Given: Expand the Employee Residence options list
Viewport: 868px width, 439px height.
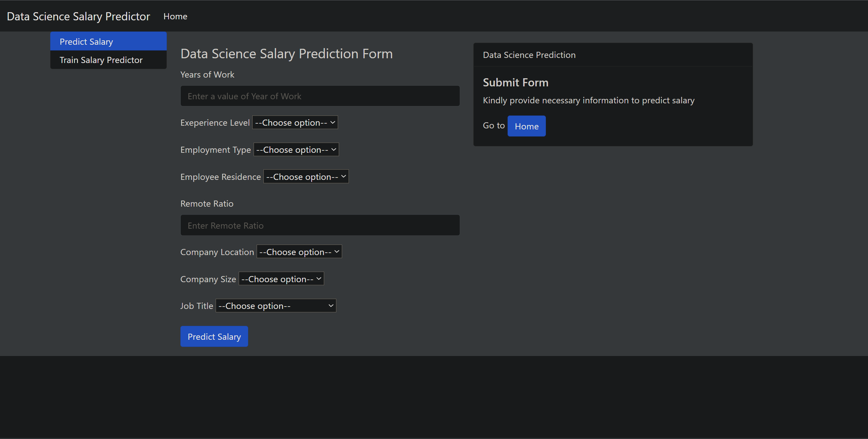Looking at the screenshot, I should [x=305, y=176].
